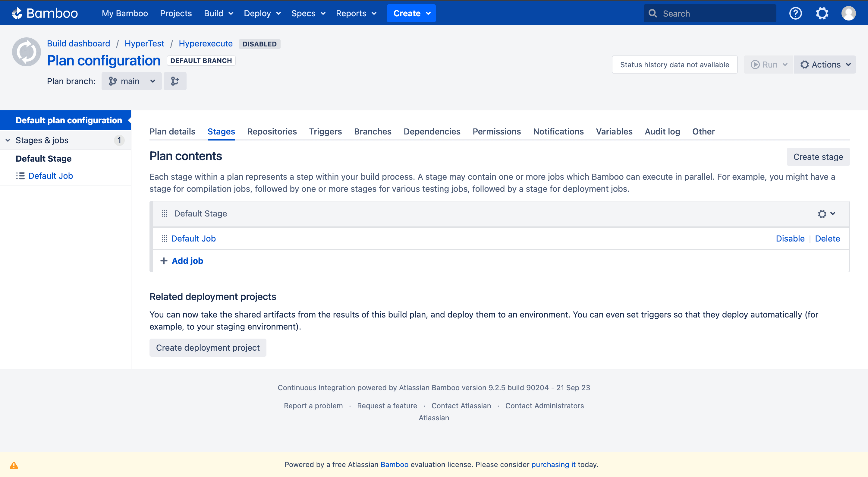
Task: Click Default Job drag handle icon
Action: tap(165, 239)
